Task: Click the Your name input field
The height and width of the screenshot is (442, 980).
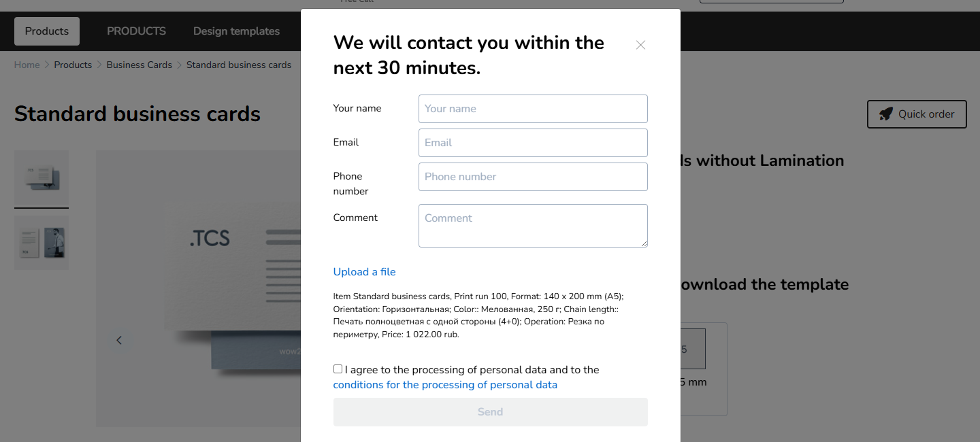Action: pos(533,109)
